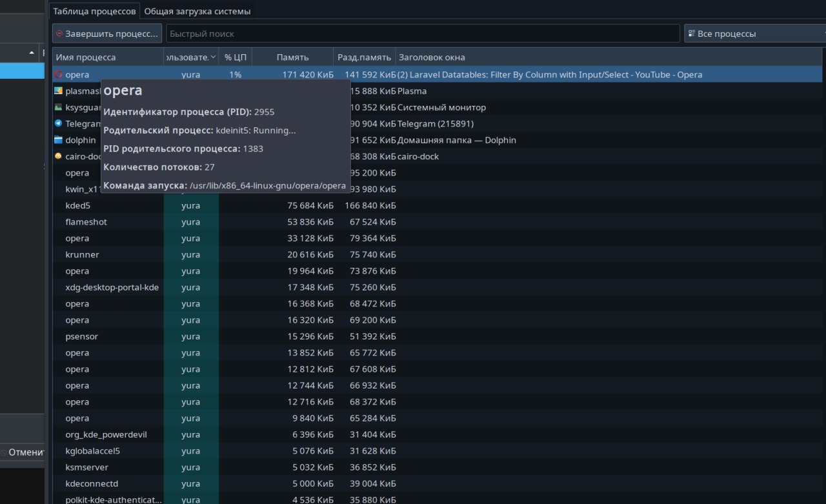
Task: Sort by the Память column header
Action: coord(292,57)
